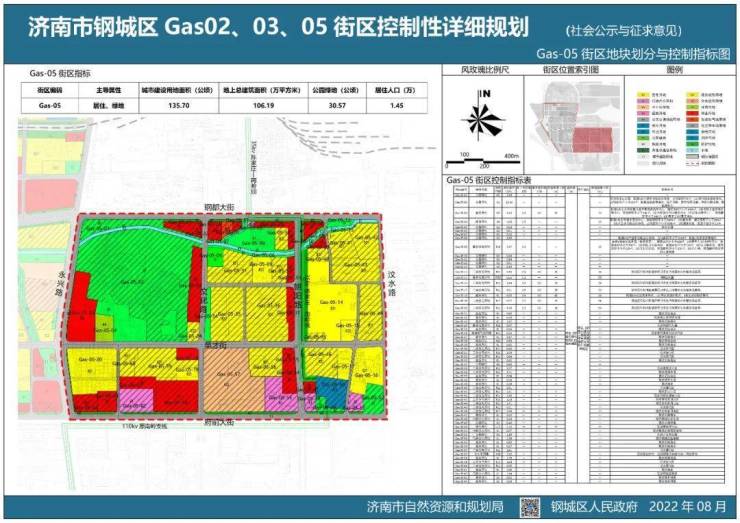Click footer text 钢城区人民政府
Screen dimensions: 740x523
(594, 507)
